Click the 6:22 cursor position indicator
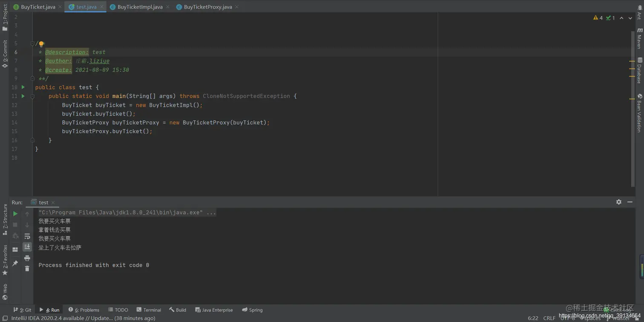This screenshot has height=322, width=644. tap(533, 318)
